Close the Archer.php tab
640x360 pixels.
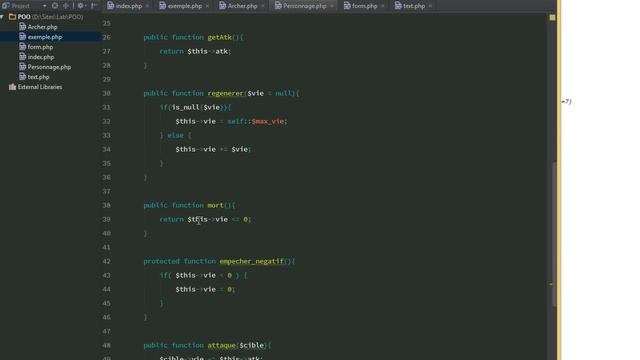tap(262, 6)
